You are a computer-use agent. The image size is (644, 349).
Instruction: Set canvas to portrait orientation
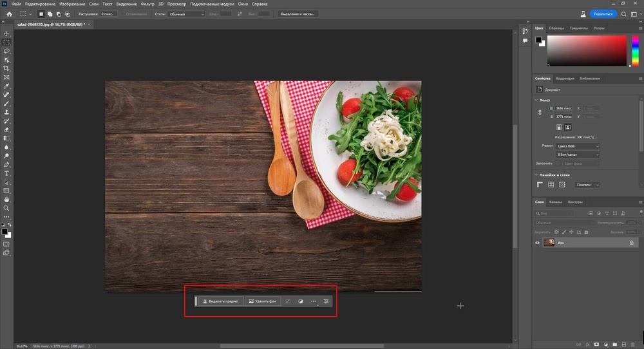pos(559,127)
